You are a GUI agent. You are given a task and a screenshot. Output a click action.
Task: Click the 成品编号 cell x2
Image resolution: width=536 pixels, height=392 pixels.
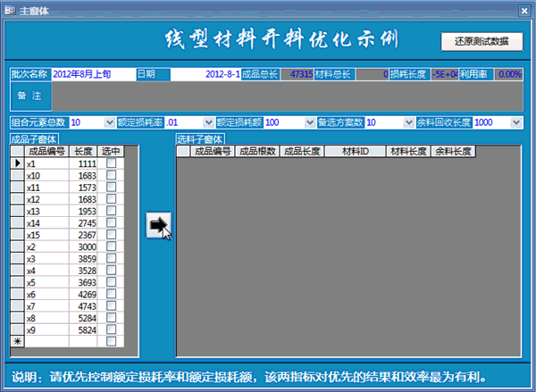pos(46,246)
